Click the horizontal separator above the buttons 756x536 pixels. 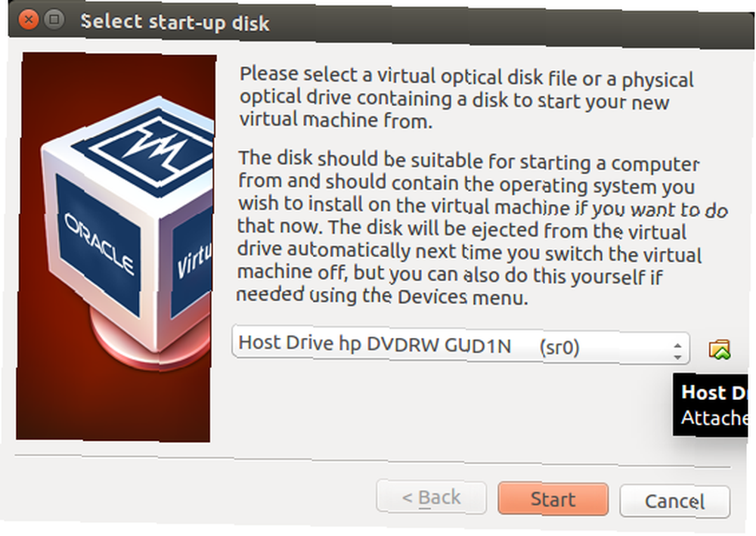373,461
